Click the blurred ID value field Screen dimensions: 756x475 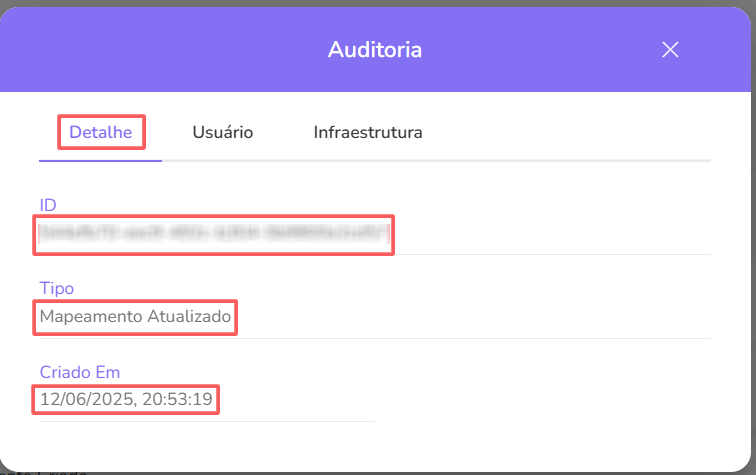pyautogui.click(x=215, y=236)
